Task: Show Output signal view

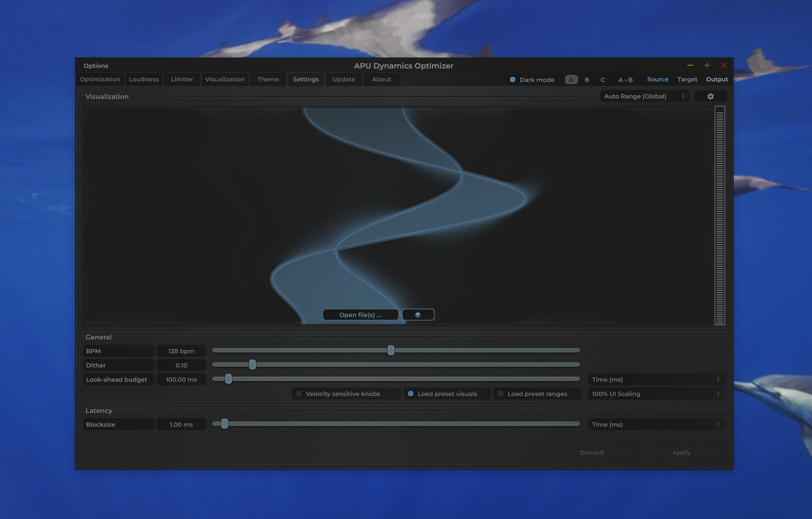Action: click(x=717, y=79)
